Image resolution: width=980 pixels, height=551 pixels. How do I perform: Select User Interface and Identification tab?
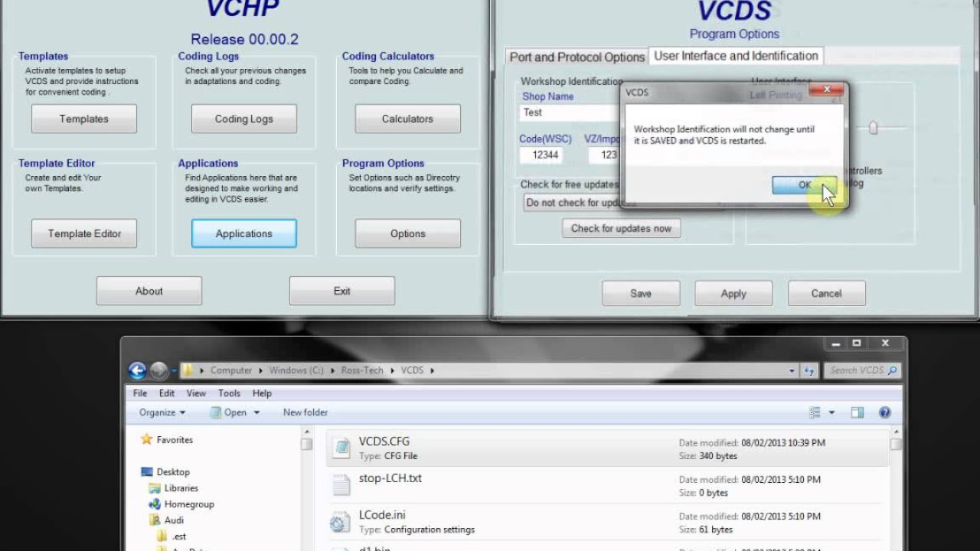point(736,56)
